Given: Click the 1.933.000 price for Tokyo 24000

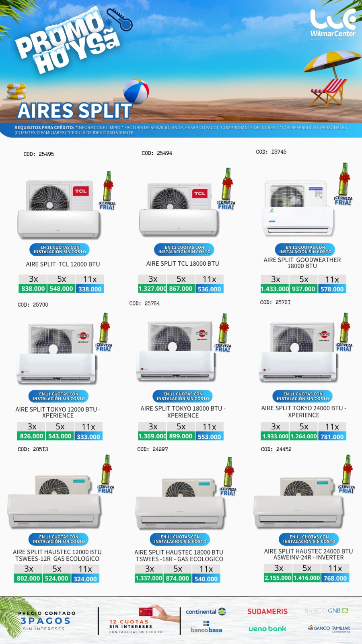Looking at the screenshot, I should click(275, 436).
